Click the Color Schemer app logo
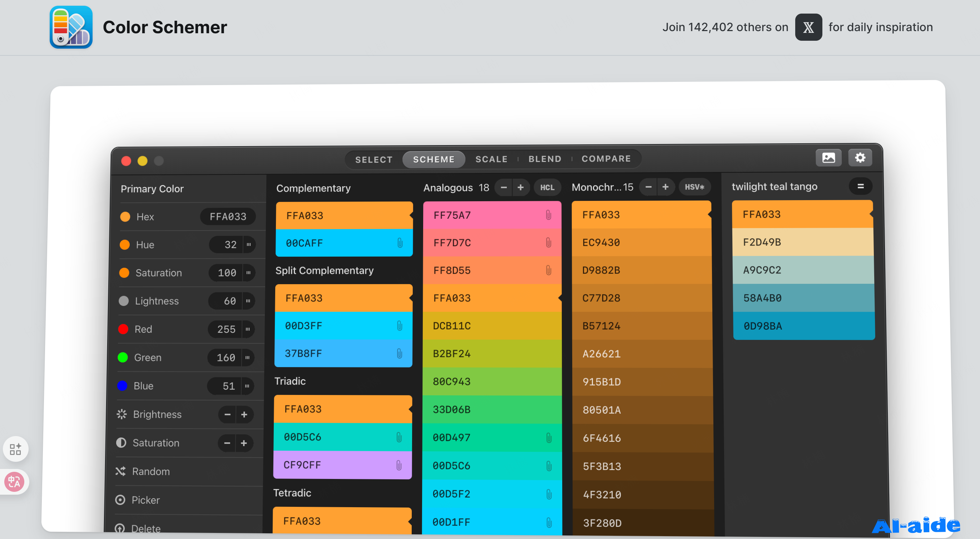This screenshot has height=539, width=980. [x=71, y=28]
